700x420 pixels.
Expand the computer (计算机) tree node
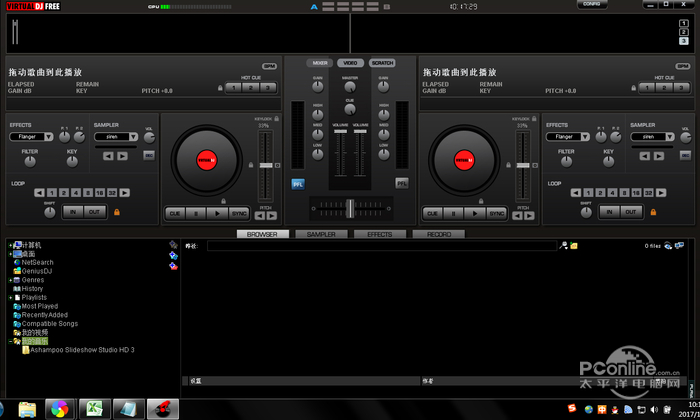(x=10, y=245)
